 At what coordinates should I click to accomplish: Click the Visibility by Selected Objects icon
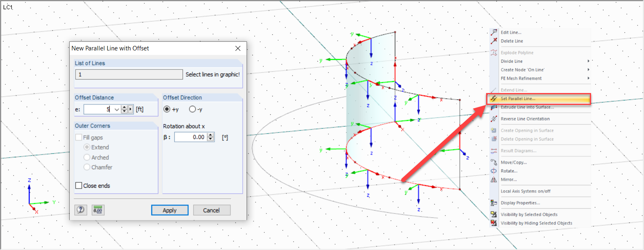(x=494, y=214)
